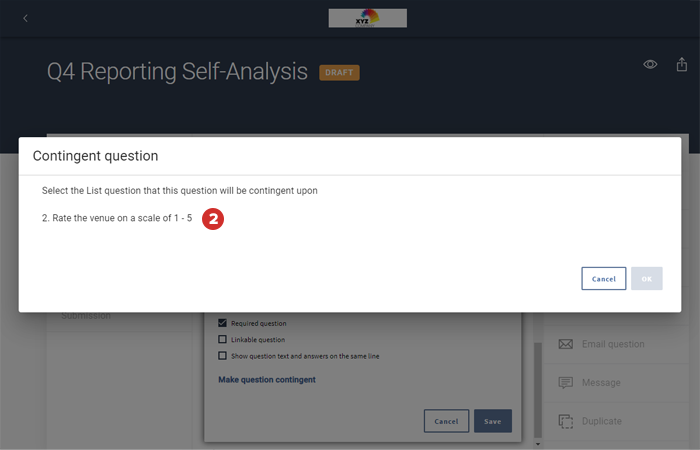Open the eye preview icon
The height and width of the screenshot is (450, 700).
pos(650,64)
